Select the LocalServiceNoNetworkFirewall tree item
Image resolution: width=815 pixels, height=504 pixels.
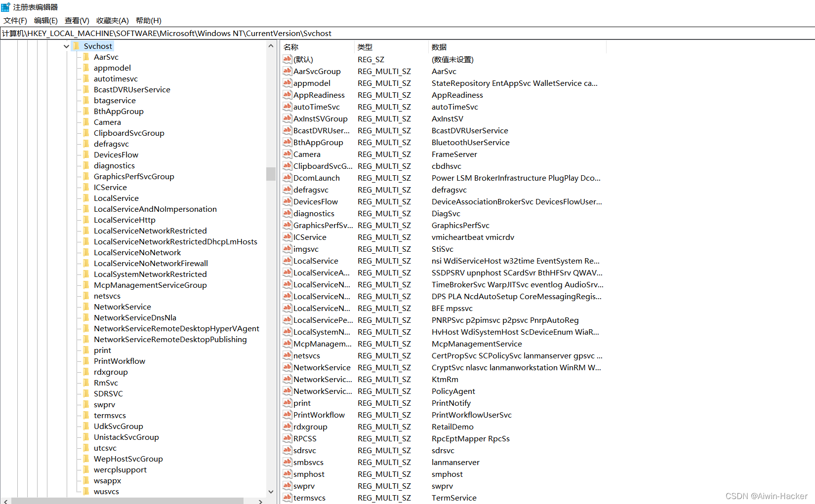[x=151, y=263]
